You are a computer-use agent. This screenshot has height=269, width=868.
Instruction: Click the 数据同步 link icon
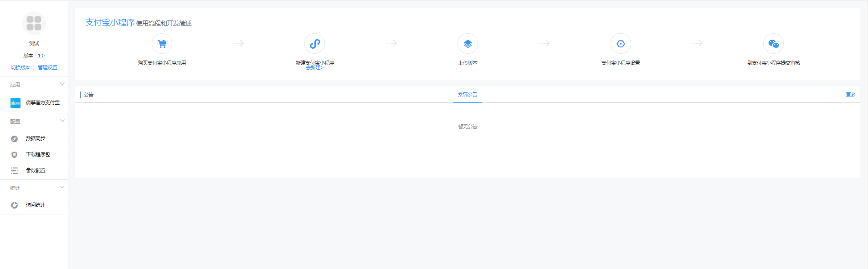pos(15,139)
